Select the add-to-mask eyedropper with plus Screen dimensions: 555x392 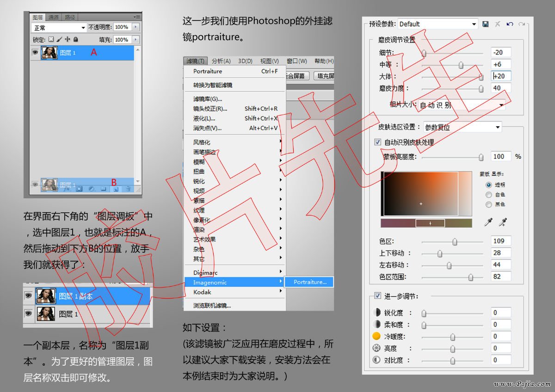coord(502,222)
